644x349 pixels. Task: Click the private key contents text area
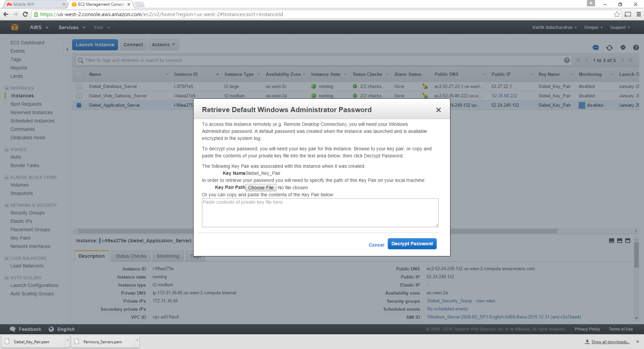(x=320, y=212)
